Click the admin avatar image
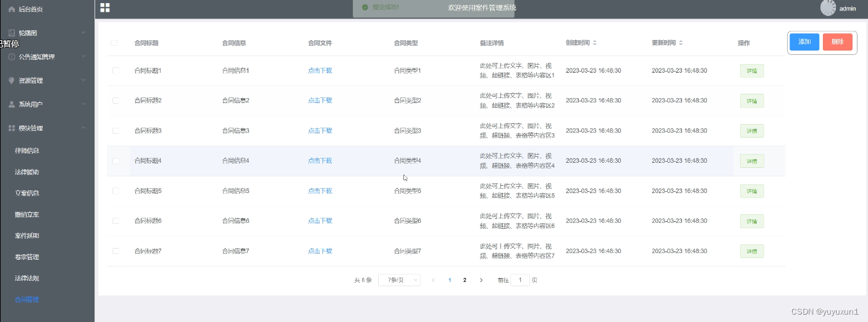This screenshot has height=322, width=868. [828, 8]
